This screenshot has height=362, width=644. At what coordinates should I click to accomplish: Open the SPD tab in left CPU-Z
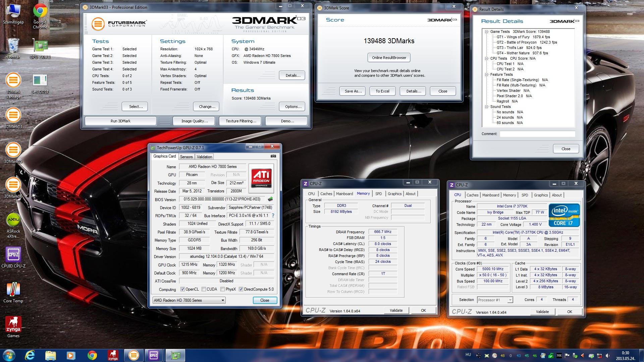coord(378,194)
